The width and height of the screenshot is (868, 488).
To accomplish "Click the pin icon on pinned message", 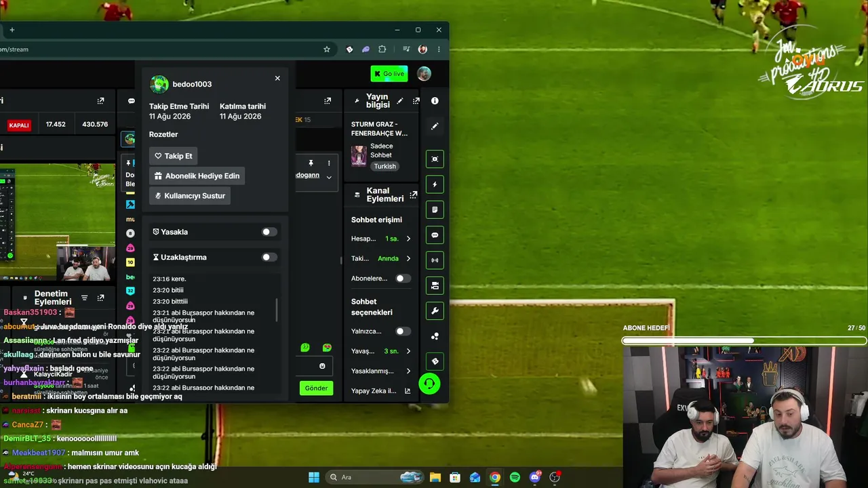I will point(311,163).
